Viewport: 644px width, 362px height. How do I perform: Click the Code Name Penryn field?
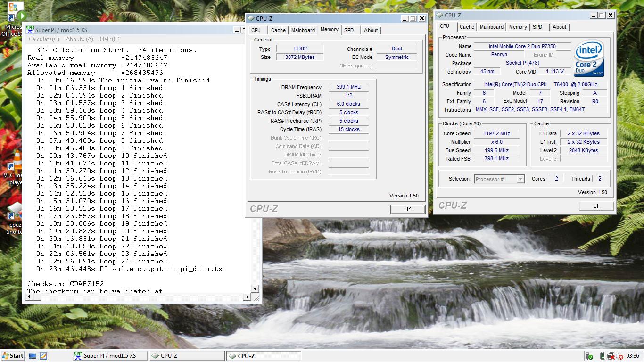[x=499, y=55]
